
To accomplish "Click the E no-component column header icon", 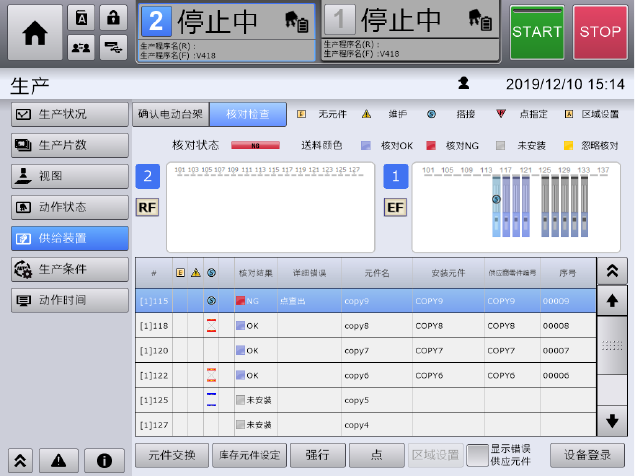I will (180, 273).
